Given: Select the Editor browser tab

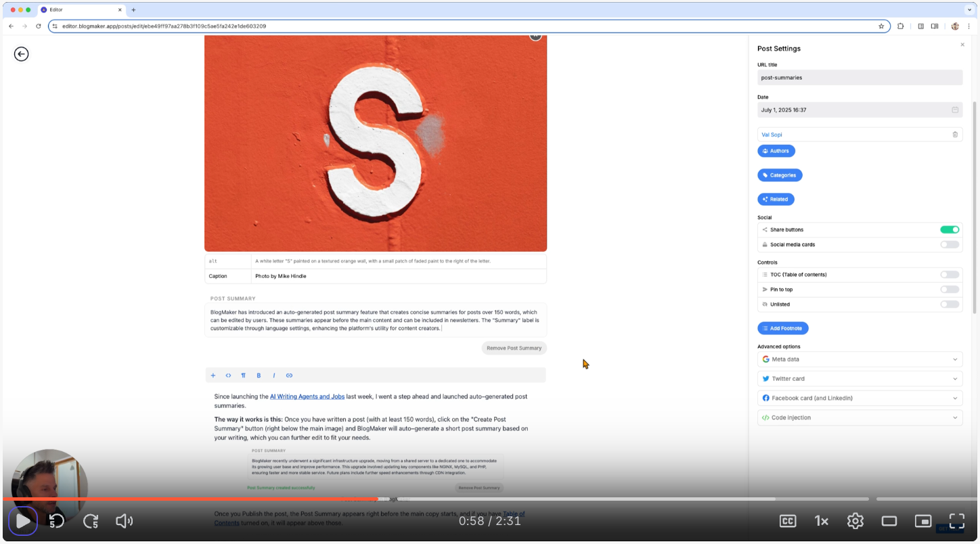Looking at the screenshot, I should point(81,10).
